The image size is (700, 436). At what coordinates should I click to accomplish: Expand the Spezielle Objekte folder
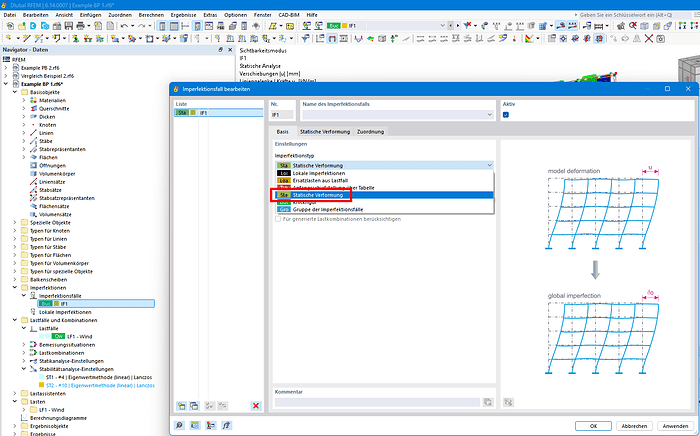tap(15, 223)
